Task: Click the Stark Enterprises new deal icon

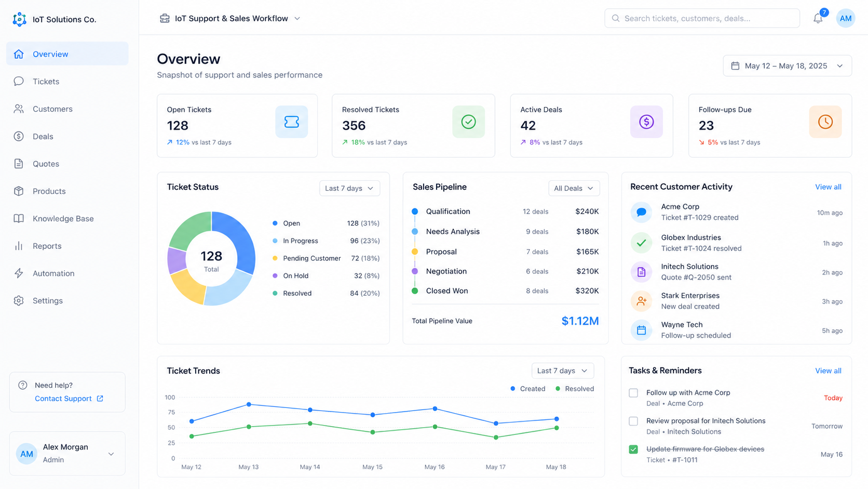Action: coord(641,301)
